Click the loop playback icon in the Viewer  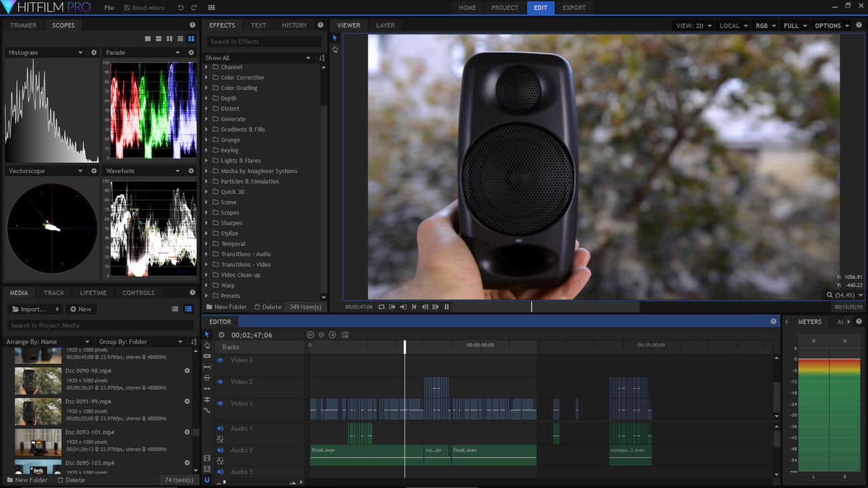tap(381, 307)
